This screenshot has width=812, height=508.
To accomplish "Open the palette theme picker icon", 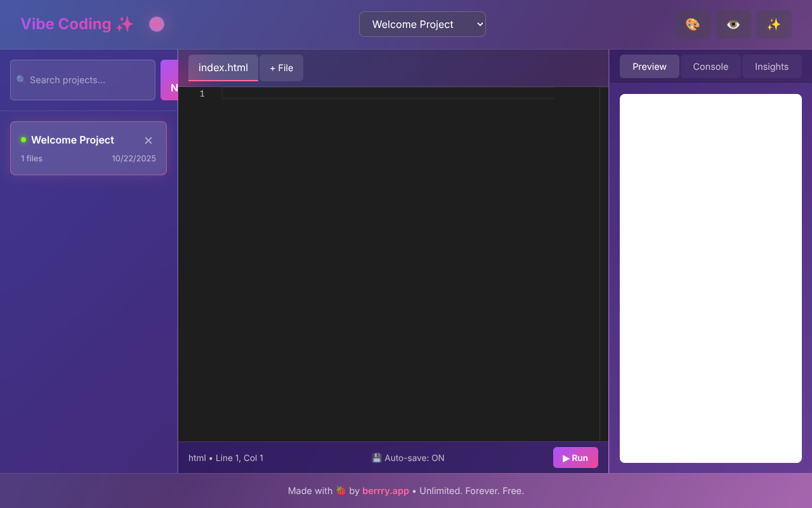I will pyautogui.click(x=692, y=24).
